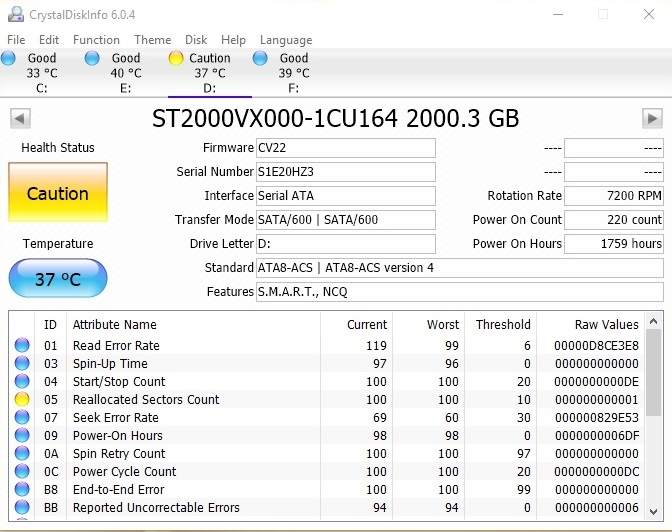This screenshot has height=532, width=672.
Task: Click status orb for Read Error Rate
Action: [x=22, y=345]
